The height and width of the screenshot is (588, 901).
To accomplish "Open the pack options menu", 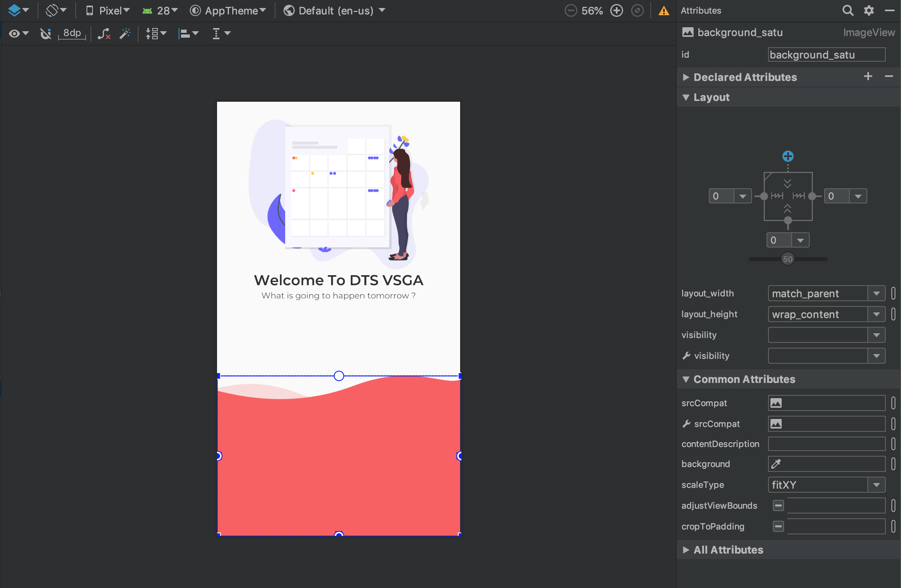I will point(156,34).
